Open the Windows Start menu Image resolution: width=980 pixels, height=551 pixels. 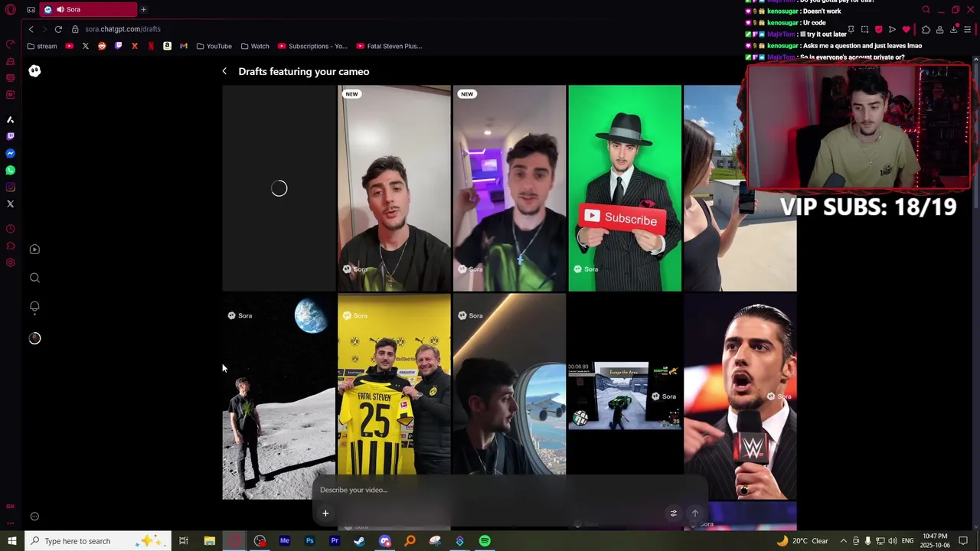(11, 541)
